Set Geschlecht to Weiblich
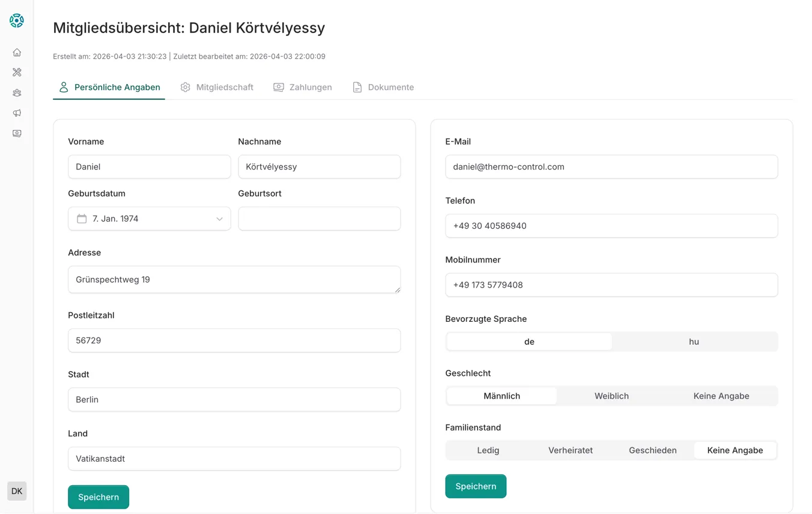This screenshot has height=514, width=812. pyautogui.click(x=611, y=396)
